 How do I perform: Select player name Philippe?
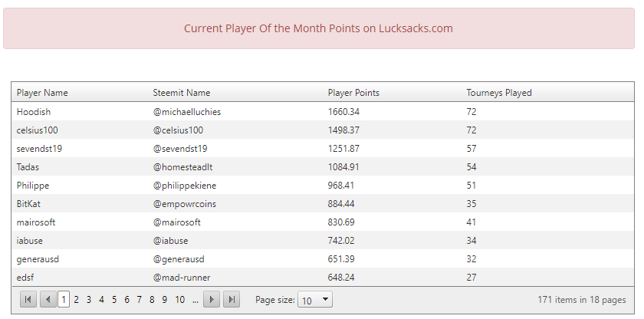pyautogui.click(x=33, y=186)
